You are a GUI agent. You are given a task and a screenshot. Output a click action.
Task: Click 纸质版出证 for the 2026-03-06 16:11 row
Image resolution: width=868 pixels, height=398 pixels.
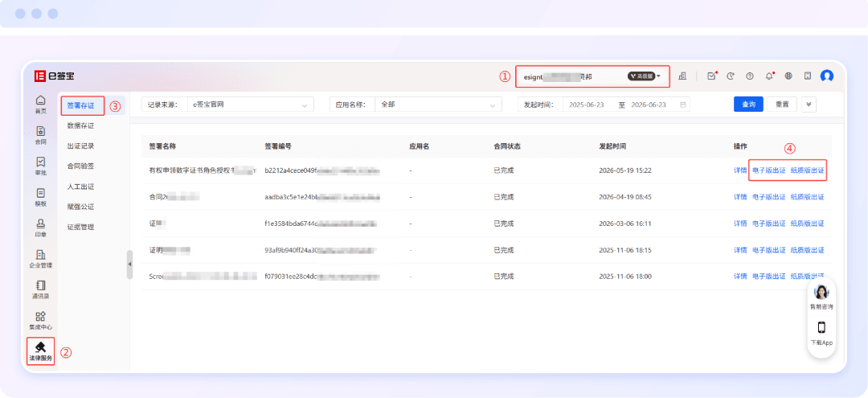click(x=808, y=224)
